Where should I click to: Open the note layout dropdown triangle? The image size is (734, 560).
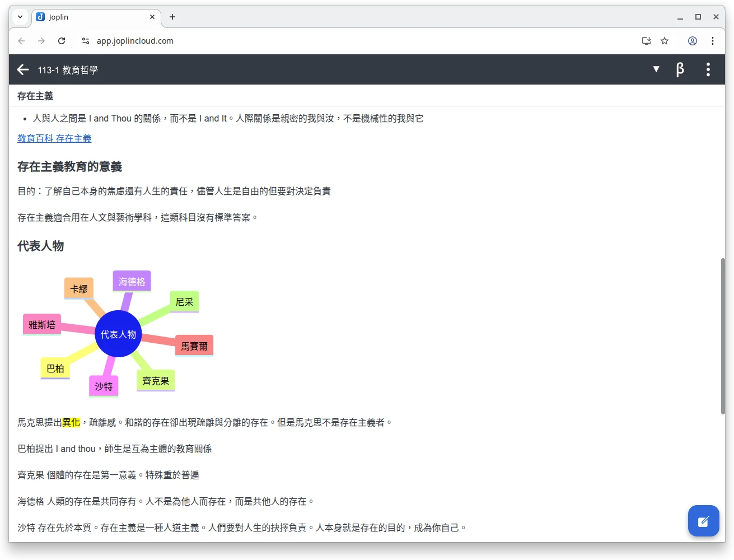click(656, 69)
